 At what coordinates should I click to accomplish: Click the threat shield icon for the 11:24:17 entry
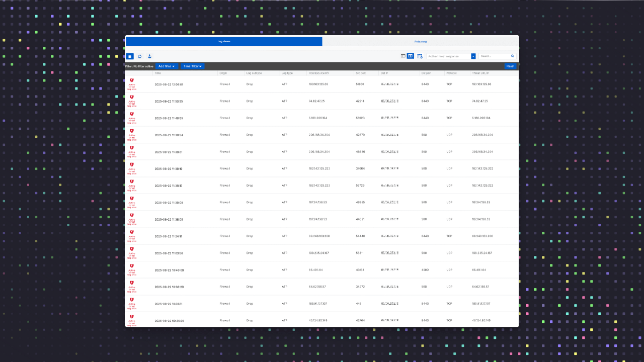tap(132, 232)
